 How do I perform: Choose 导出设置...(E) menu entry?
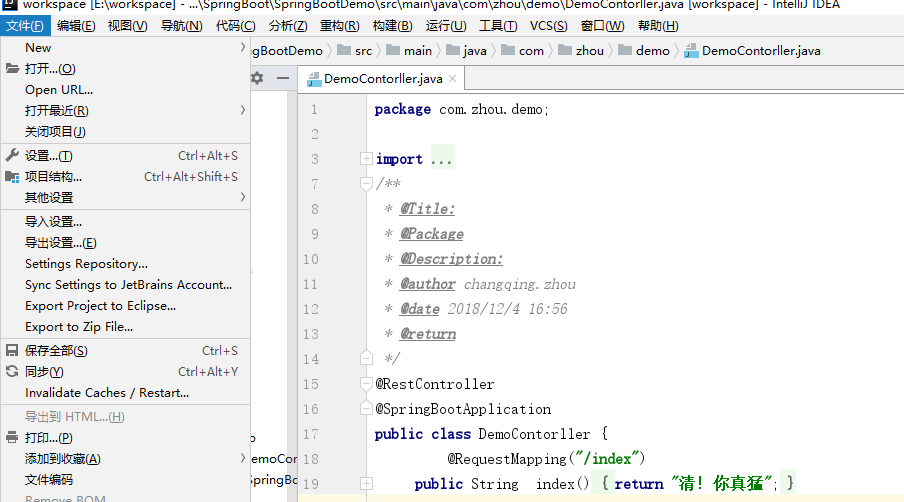pos(126,243)
